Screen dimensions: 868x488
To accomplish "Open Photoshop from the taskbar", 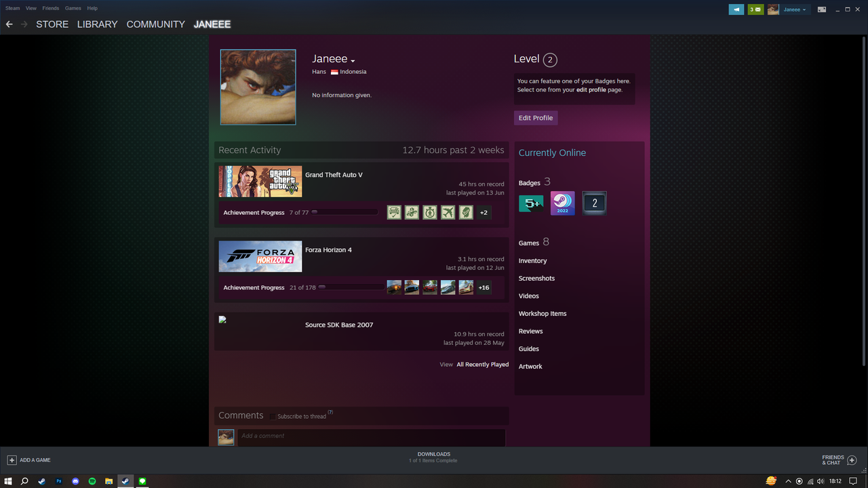I will 58,481.
